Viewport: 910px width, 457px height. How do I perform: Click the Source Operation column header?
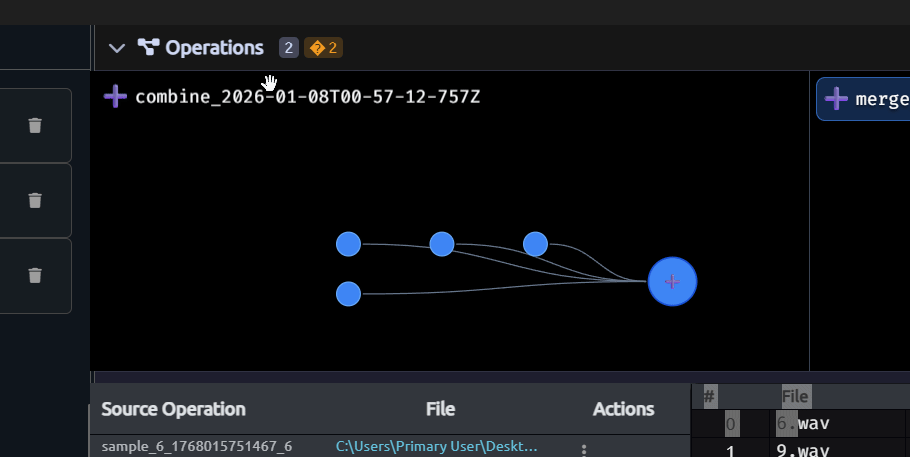[173, 409]
